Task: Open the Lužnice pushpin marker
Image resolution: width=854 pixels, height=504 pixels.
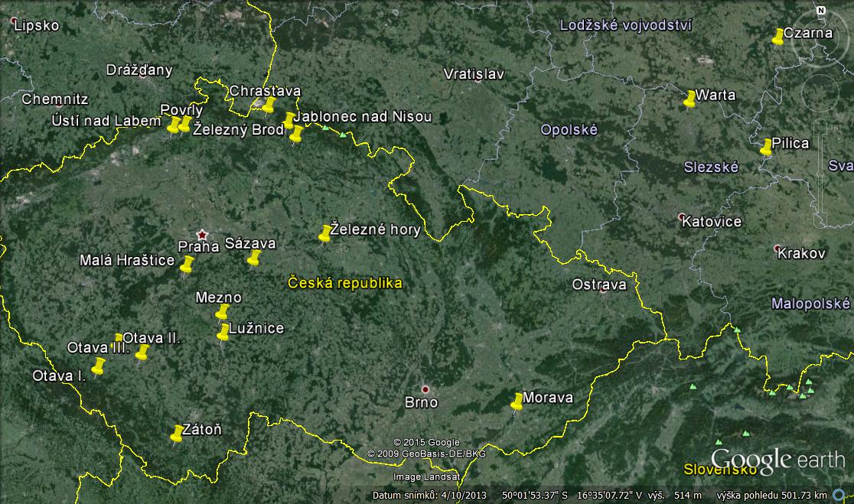Action: click(223, 333)
